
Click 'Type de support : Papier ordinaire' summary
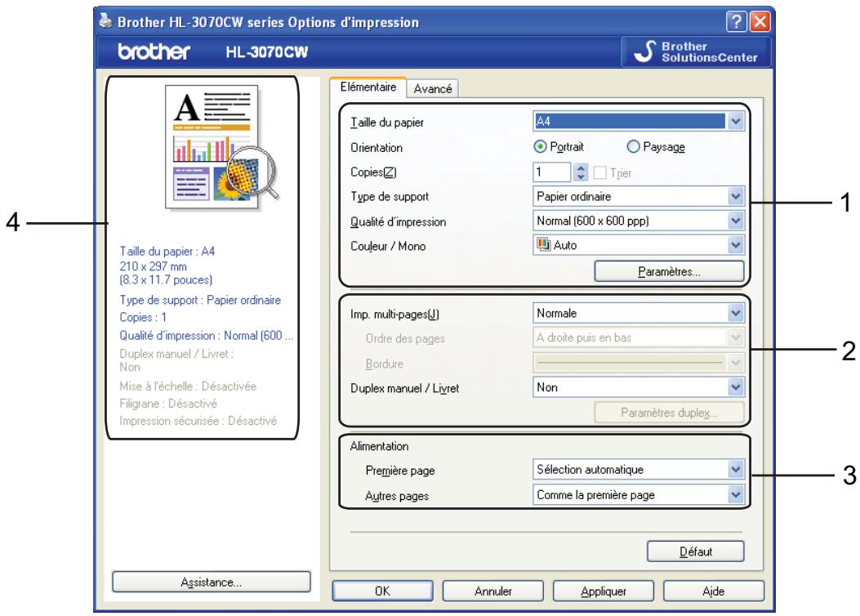tap(200, 300)
